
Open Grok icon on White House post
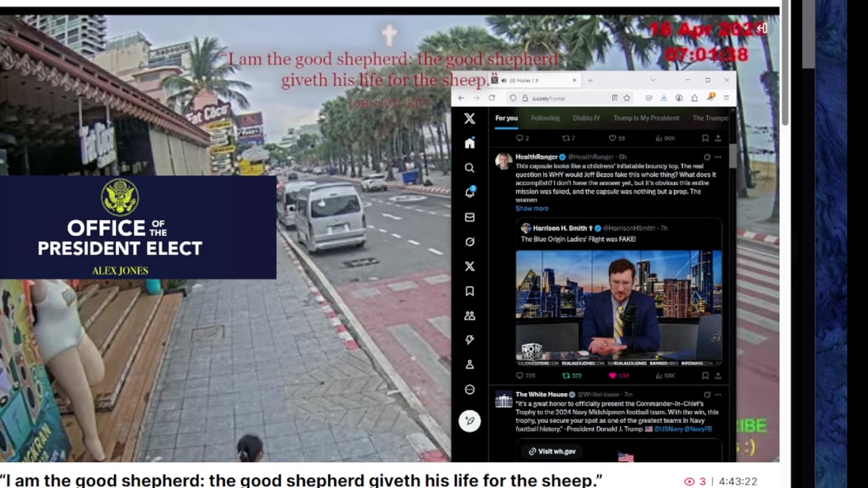coord(707,394)
